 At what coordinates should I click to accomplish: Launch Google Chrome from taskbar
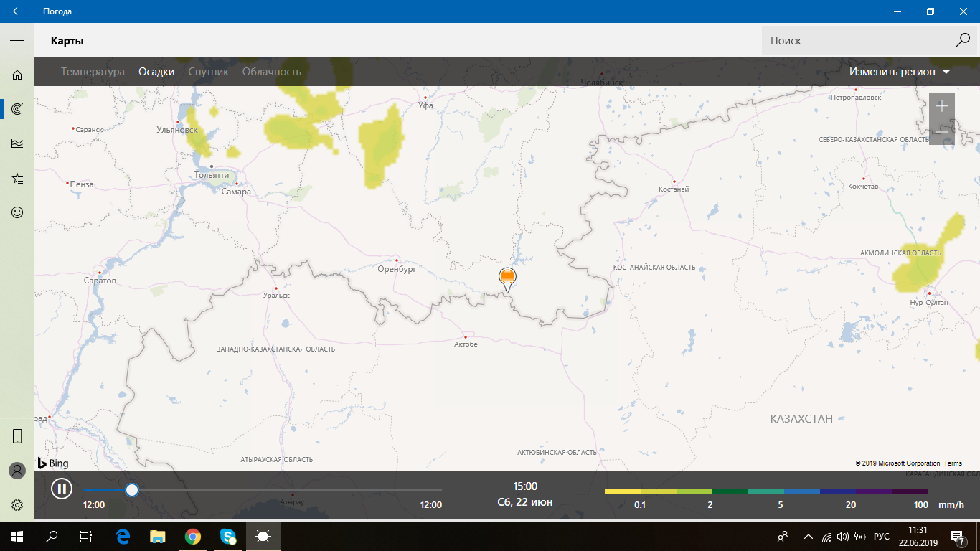click(x=192, y=536)
